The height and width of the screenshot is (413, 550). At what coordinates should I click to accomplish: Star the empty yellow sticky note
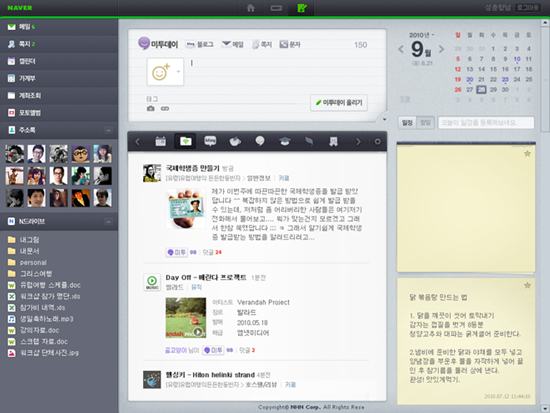(x=527, y=153)
